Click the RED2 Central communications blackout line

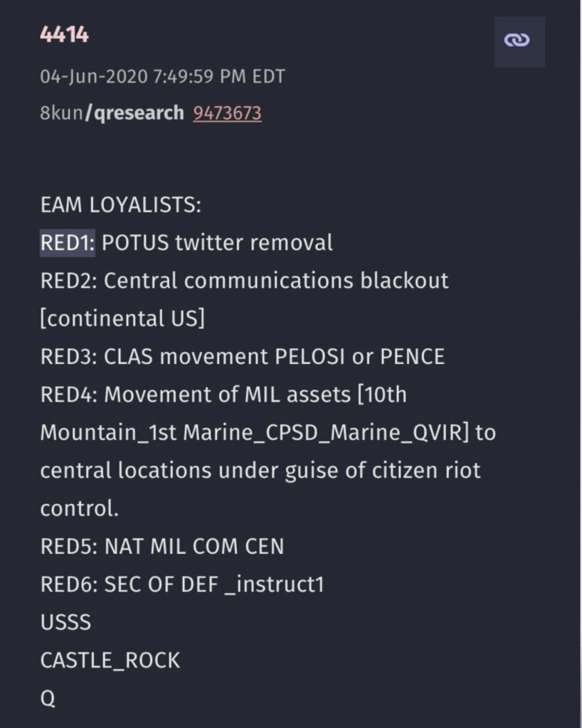point(244,281)
